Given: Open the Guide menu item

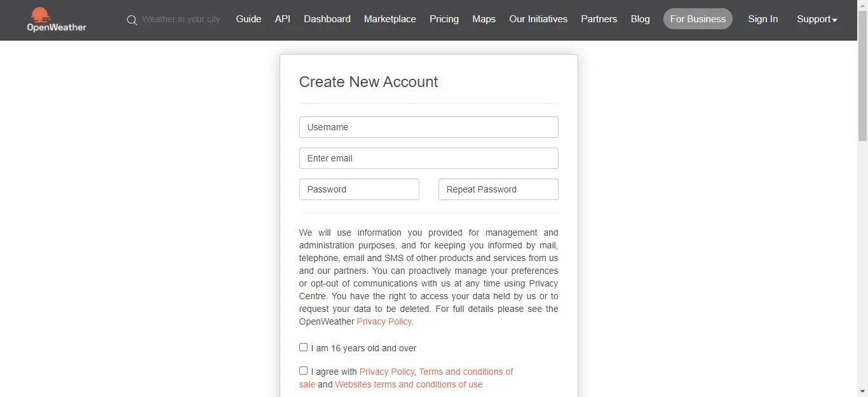Looking at the screenshot, I should point(248,19).
